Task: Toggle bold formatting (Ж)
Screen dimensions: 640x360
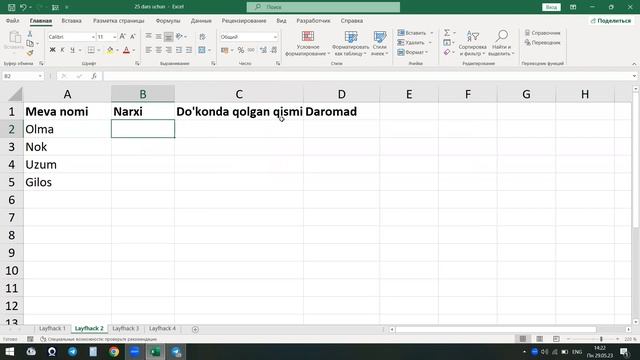Action: point(52,50)
